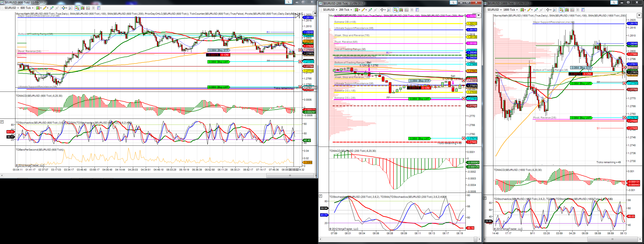
Task: Open crosshair cursor tool in 200 Tick chart
Action: click(382, 10)
